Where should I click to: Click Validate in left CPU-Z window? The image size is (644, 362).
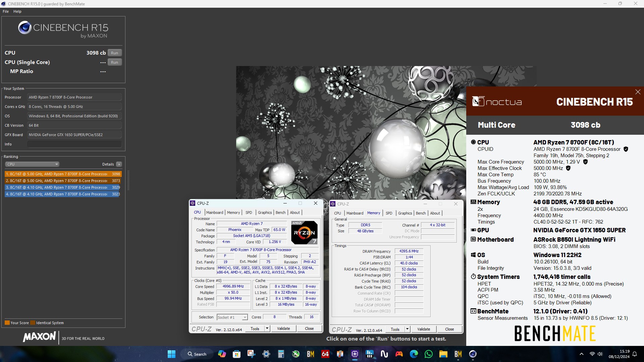point(283,329)
